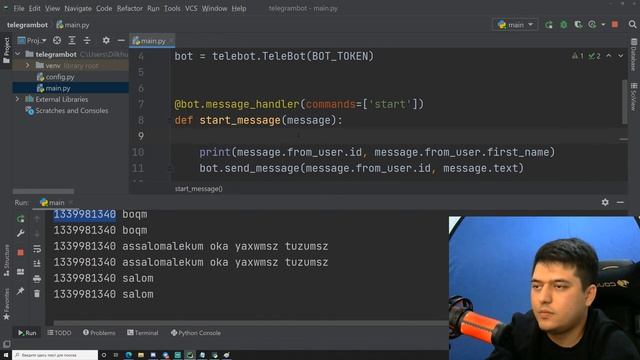Click telegrambot in the breadcrumb bar
This screenshot has height=360, width=640.
point(27,25)
